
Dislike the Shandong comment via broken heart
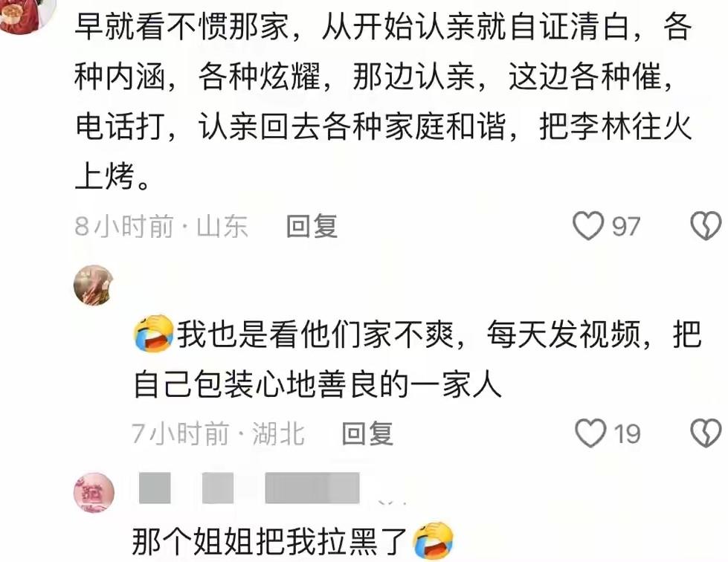[x=706, y=225]
